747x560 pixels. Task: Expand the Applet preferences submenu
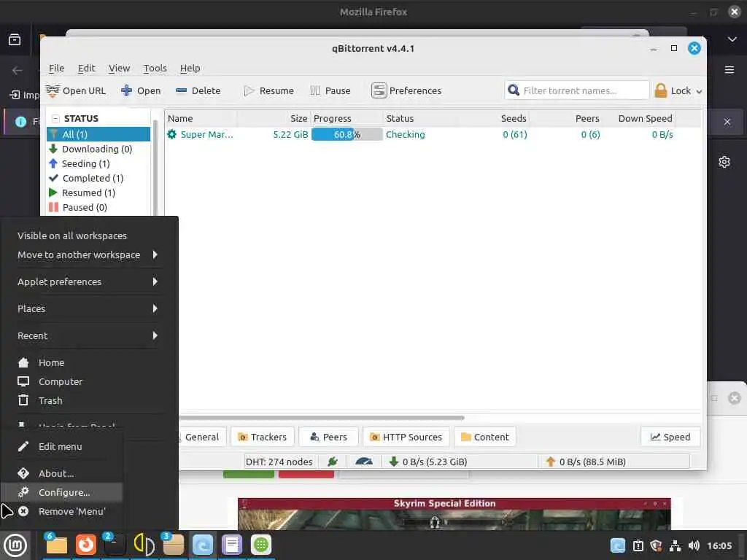[88, 282]
